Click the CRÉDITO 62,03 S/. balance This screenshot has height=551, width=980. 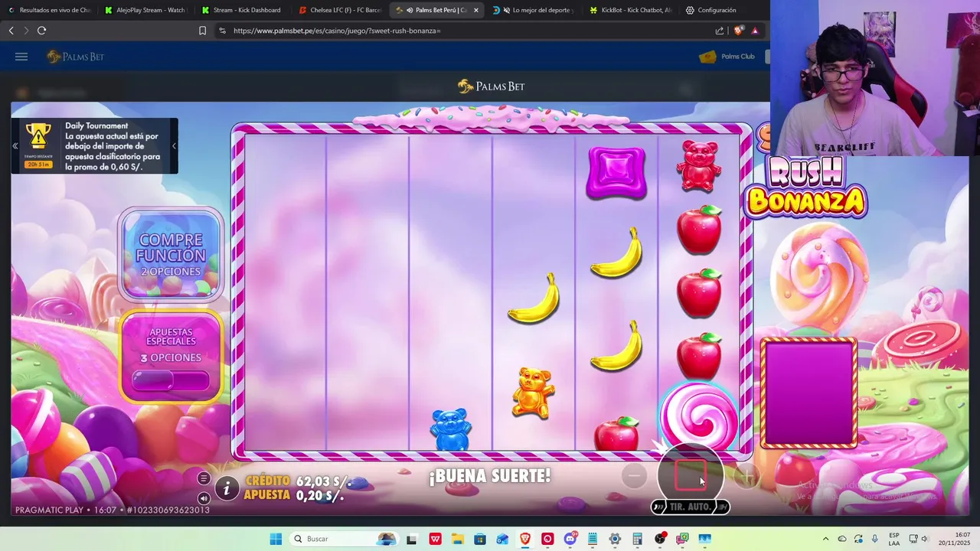pos(298,481)
